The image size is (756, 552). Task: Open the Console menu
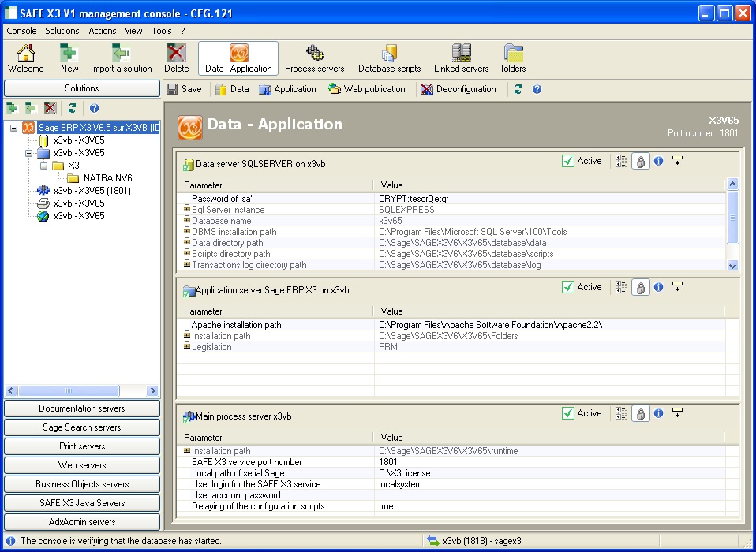point(21,31)
